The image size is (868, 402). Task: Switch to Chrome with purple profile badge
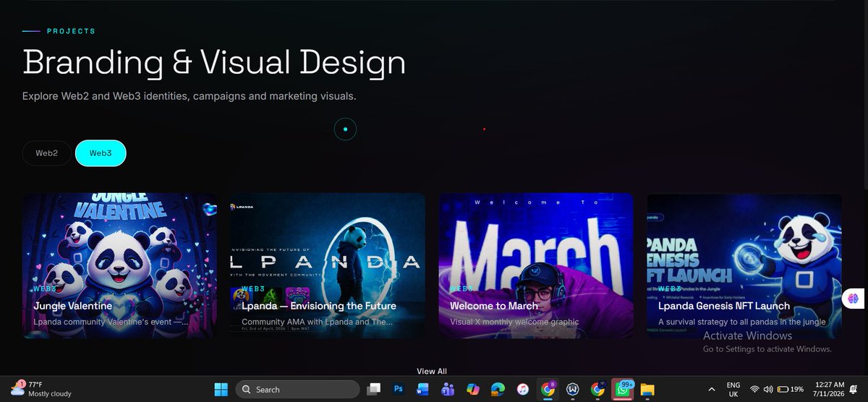(548, 389)
